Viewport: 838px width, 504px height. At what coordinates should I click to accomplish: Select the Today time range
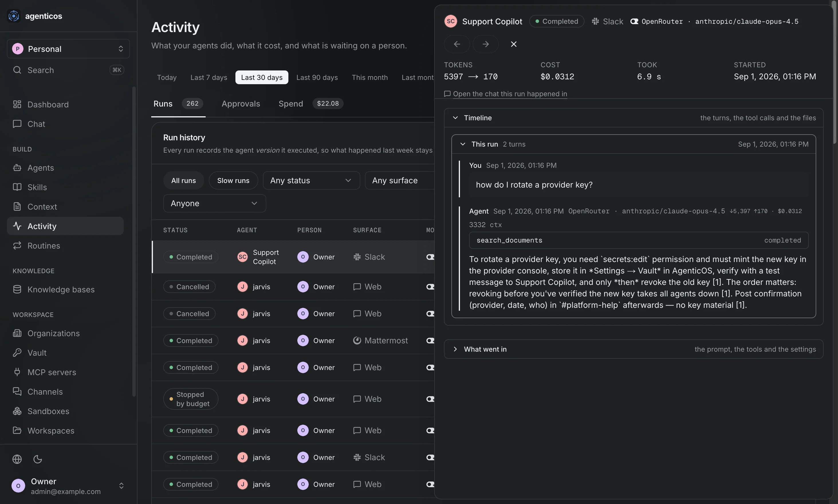[x=166, y=77]
